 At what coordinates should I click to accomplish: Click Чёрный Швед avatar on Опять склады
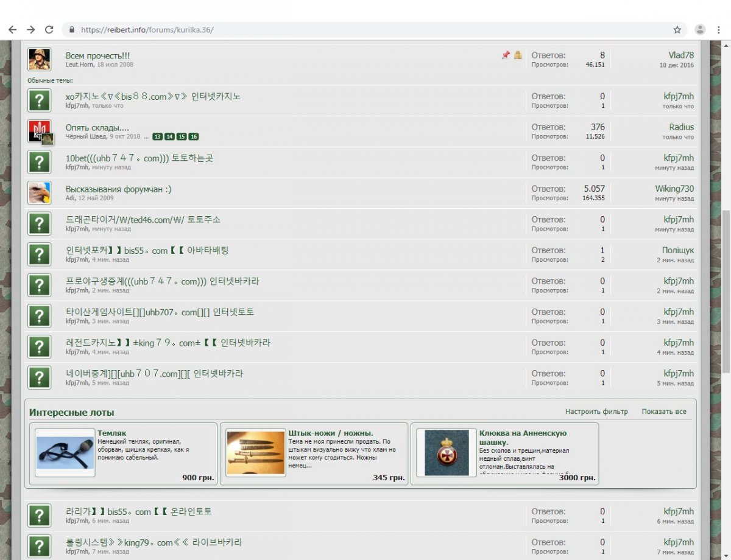pyautogui.click(x=40, y=131)
